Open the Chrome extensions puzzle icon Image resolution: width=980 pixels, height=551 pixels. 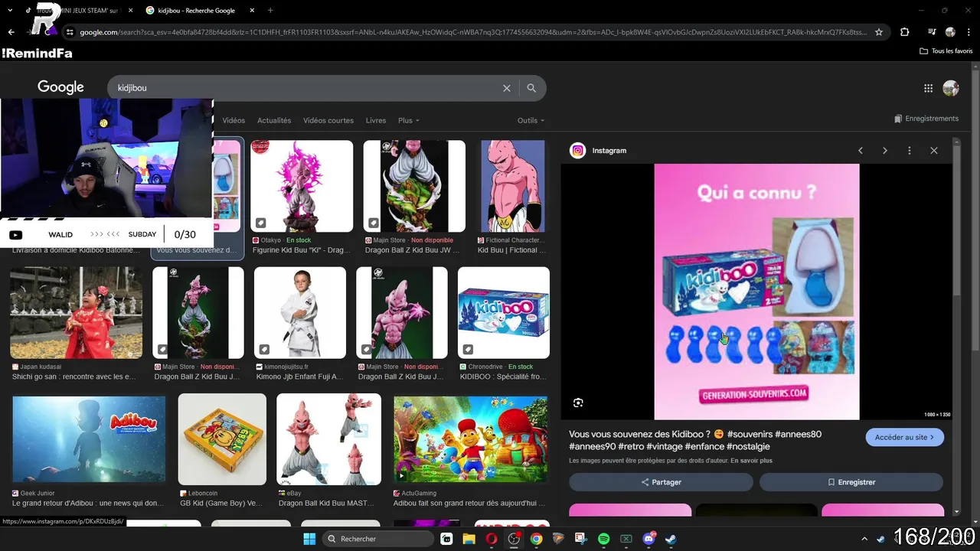tap(904, 32)
